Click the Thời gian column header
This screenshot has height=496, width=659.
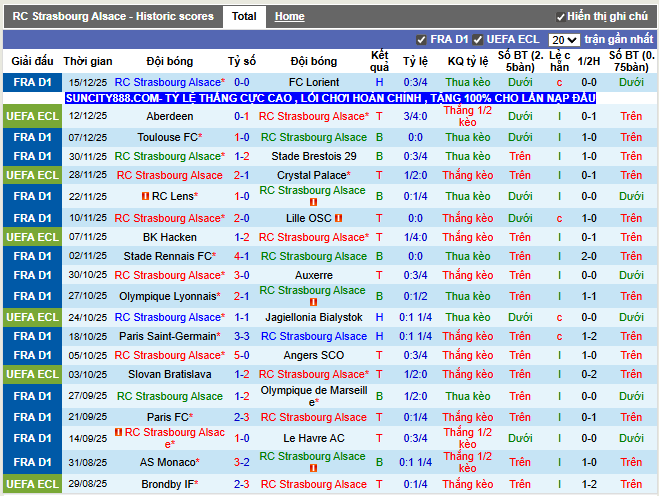pos(88,61)
